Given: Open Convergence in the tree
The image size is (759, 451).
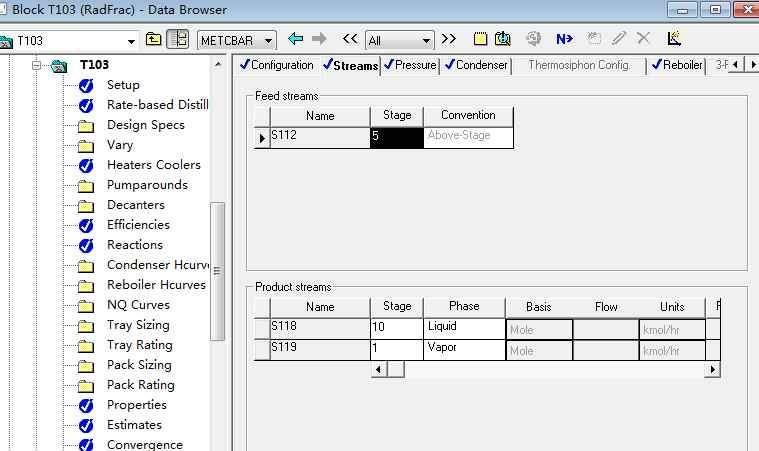Looking at the screenshot, I should (x=145, y=445).
